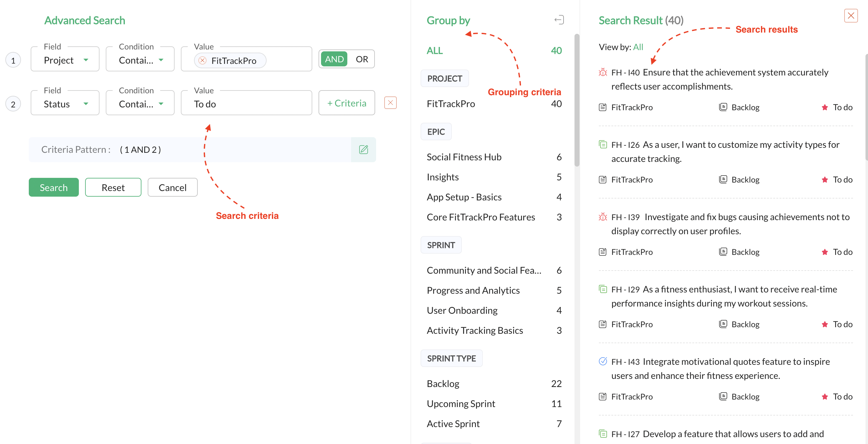Remove the FitTrackPro value chip
Image resolution: width=868 pixels, height=444 pixels.
coord(202,61)
